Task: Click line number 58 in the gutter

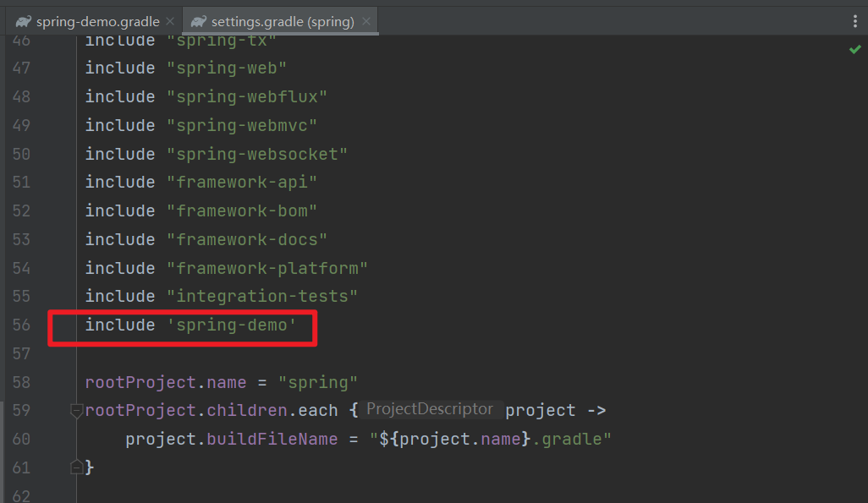Action: click(x=21, y=382)
